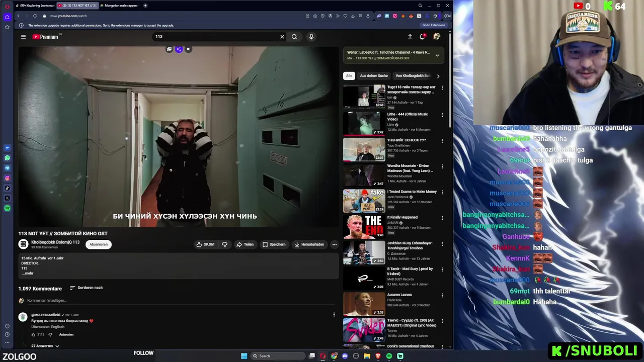Open Telegram in Opera sidebar
Screen dimensions: 644x362
pyautogui.click(x=7, y=168)
